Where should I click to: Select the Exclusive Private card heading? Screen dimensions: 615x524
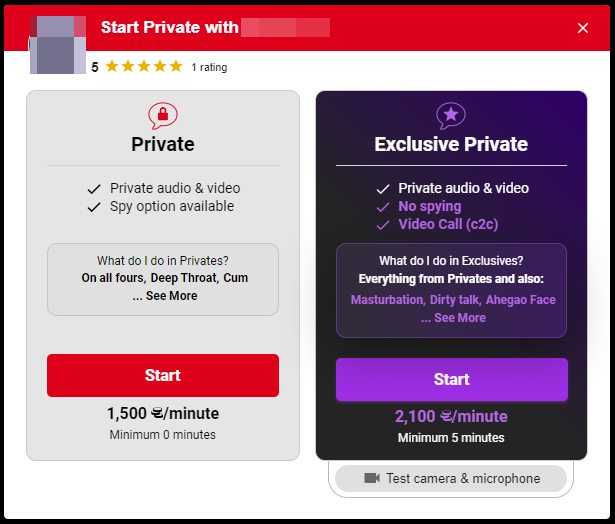click(x=451, y=145)
